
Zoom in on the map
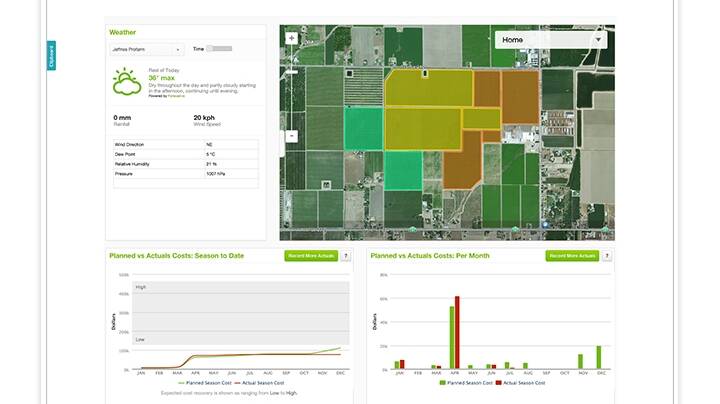click(x=292, y=38)
